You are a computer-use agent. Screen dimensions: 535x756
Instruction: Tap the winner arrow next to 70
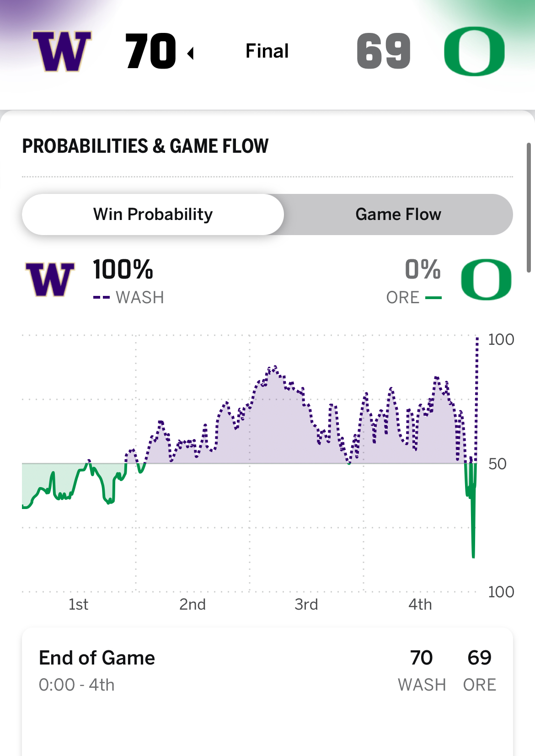point(191,54)
